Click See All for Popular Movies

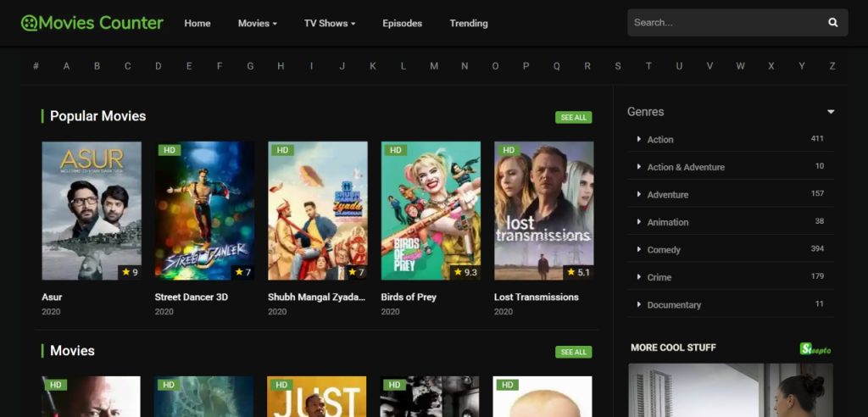pyautogui.click(x=574, y=118)
